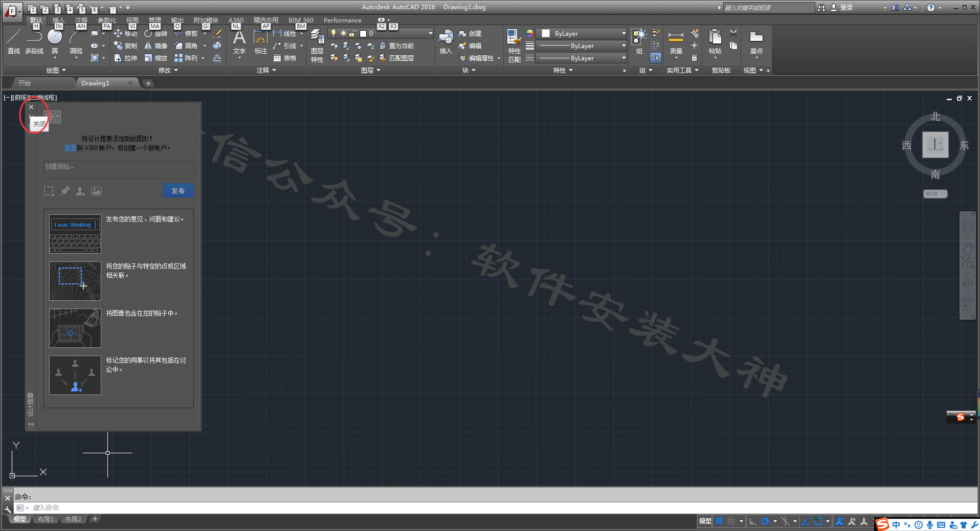
Task: Click the 拉伸 stretch tool
Action: click(125, 58)
